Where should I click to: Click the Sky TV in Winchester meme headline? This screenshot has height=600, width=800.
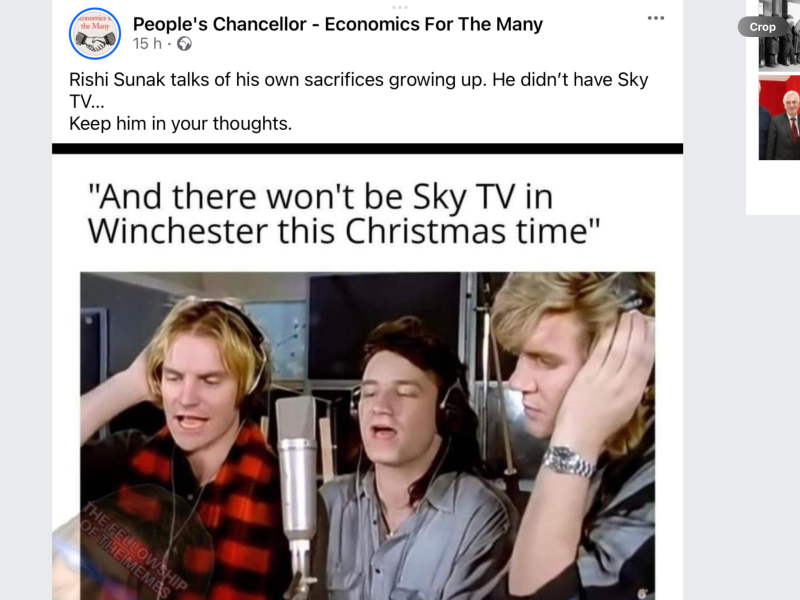pyautogui.click(x=344, y=214)
